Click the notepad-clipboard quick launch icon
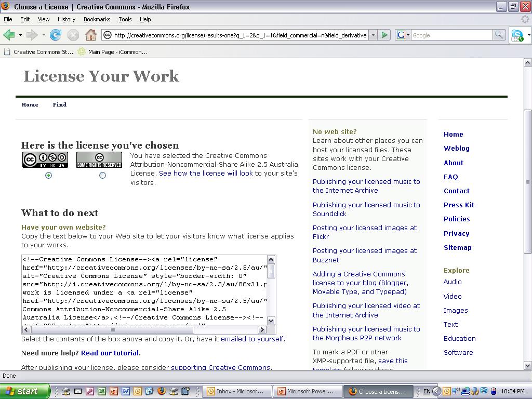The image size is (532, 399). tap(185, 391)
